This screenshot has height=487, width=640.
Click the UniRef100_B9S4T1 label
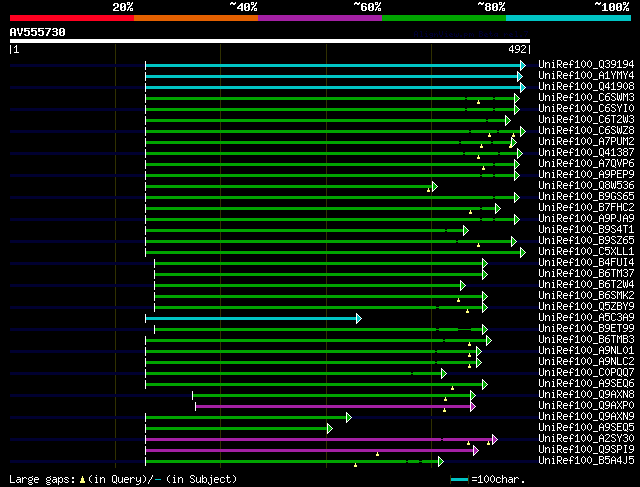586,229
